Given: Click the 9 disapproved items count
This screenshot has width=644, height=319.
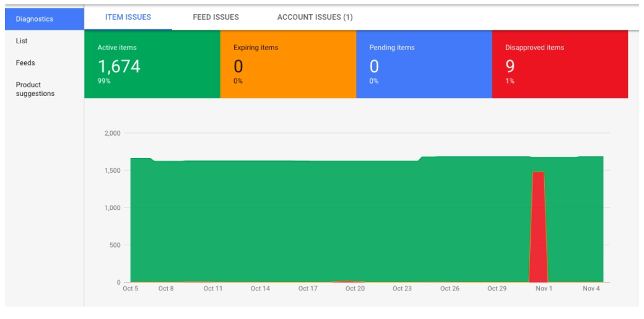Looking at the screenshot, I should pyautogui.click(x=510, y=66).
